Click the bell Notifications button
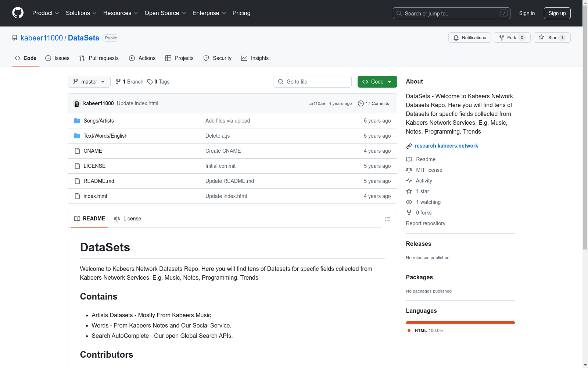Viewport: 588px width, 368px height. [x=469, y=38]
